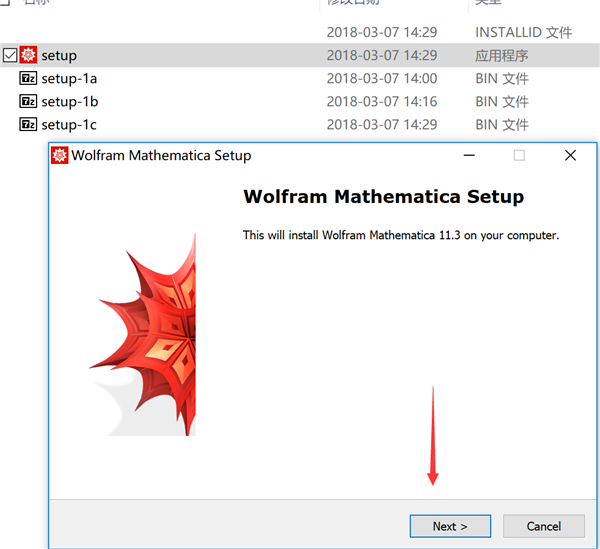Select the red setup application icon
600x549 pixels.
click(x=28, y=55)
